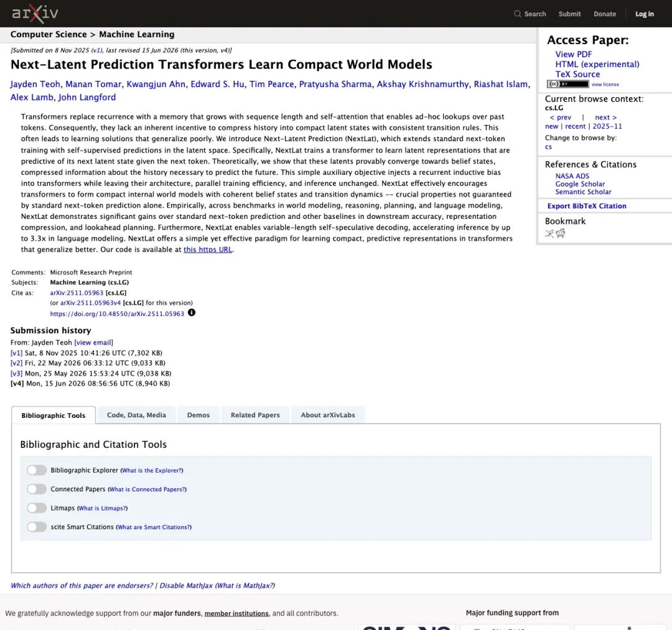Open Google Scholar reference link

click(580, 184)
